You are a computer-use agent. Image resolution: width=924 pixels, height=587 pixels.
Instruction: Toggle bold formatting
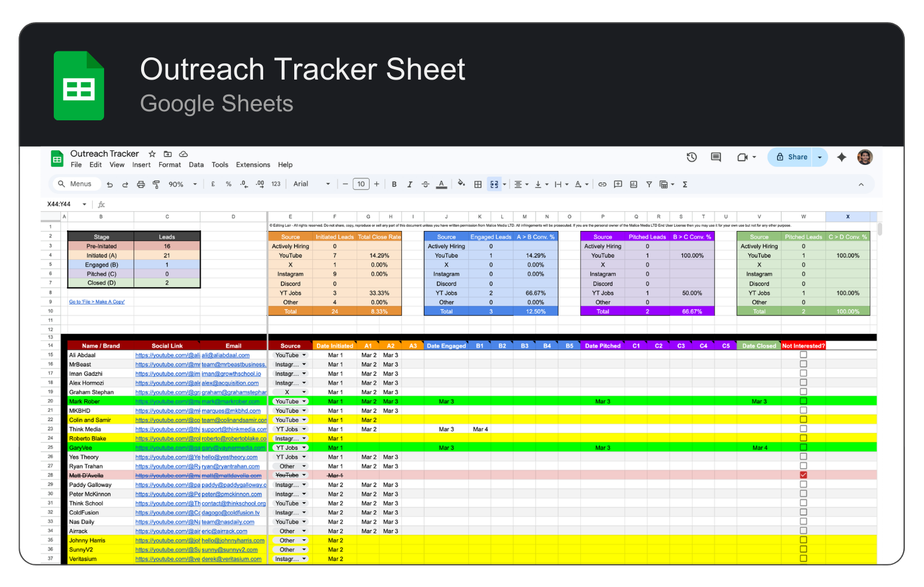394,184
